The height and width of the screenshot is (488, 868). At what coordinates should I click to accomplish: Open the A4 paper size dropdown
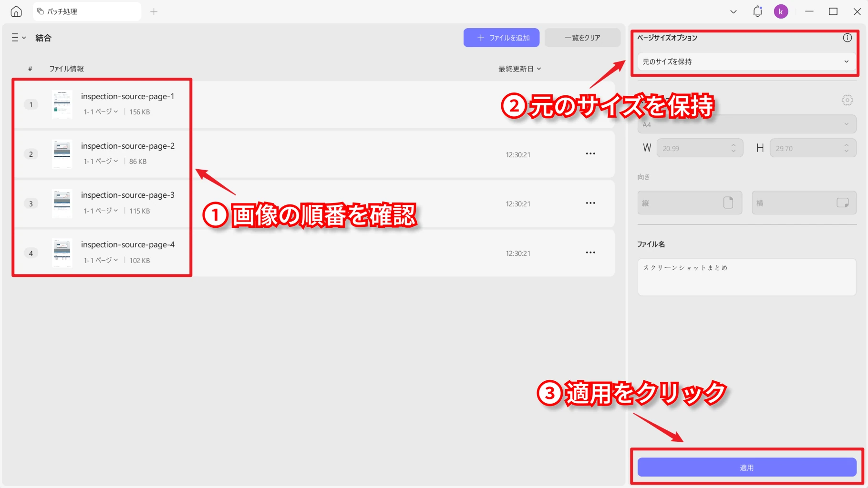(x=747, y=124)
